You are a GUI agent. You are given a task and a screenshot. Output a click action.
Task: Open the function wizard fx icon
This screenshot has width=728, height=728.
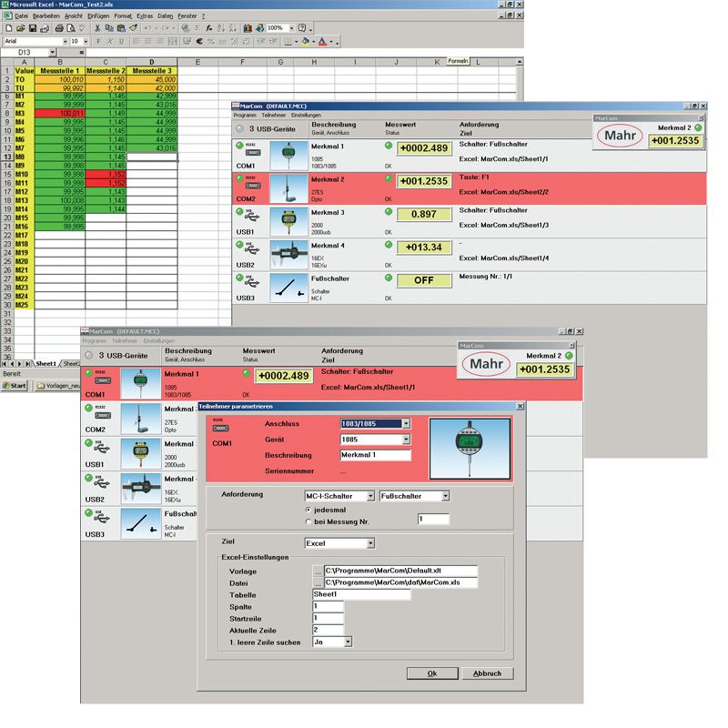click(x=209, y=28)
